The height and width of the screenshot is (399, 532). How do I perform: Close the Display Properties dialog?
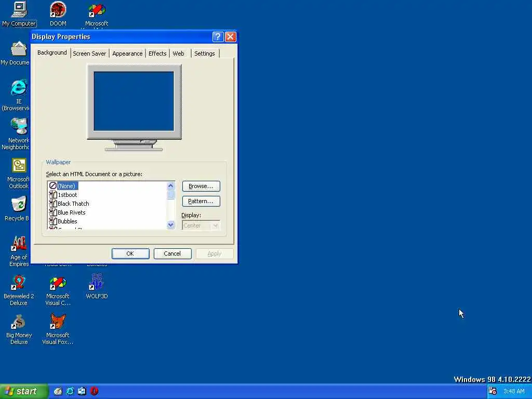[230, 37]
